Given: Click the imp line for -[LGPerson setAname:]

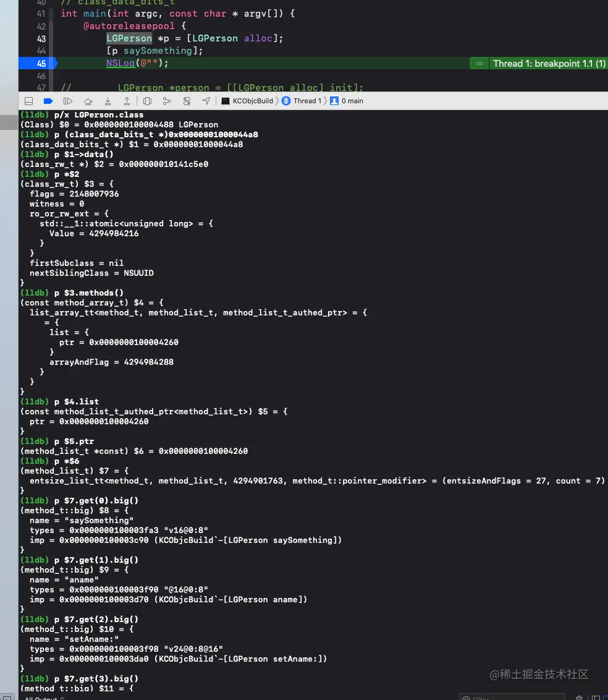Looking at the screenshot, I should pyautogui.click(x=179, y=659).
